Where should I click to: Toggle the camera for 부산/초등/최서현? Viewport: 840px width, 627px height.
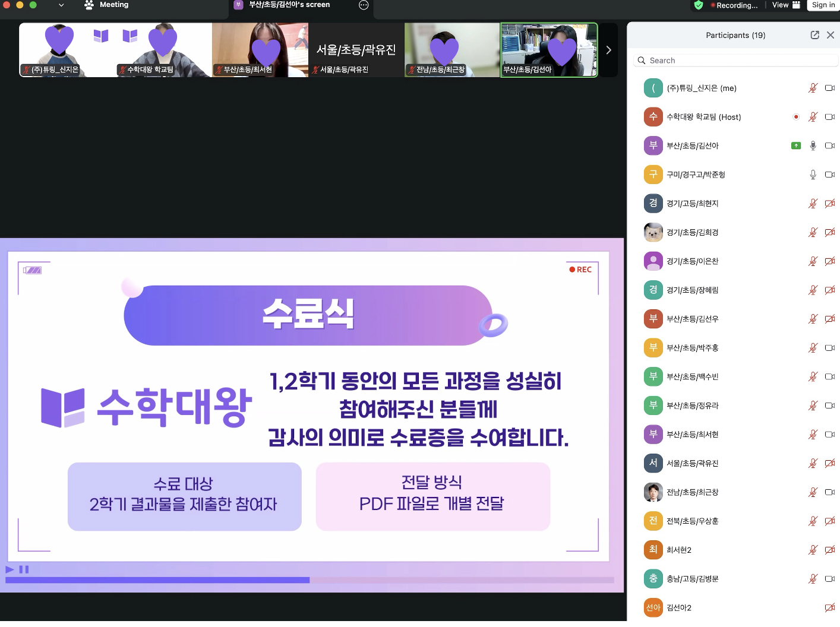point(830,434)
